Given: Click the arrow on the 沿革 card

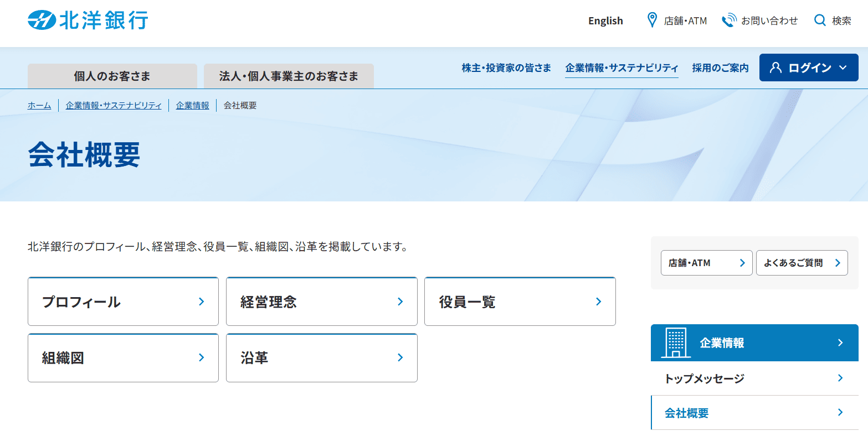Looking at the screenshot, I should pos(400,358).
